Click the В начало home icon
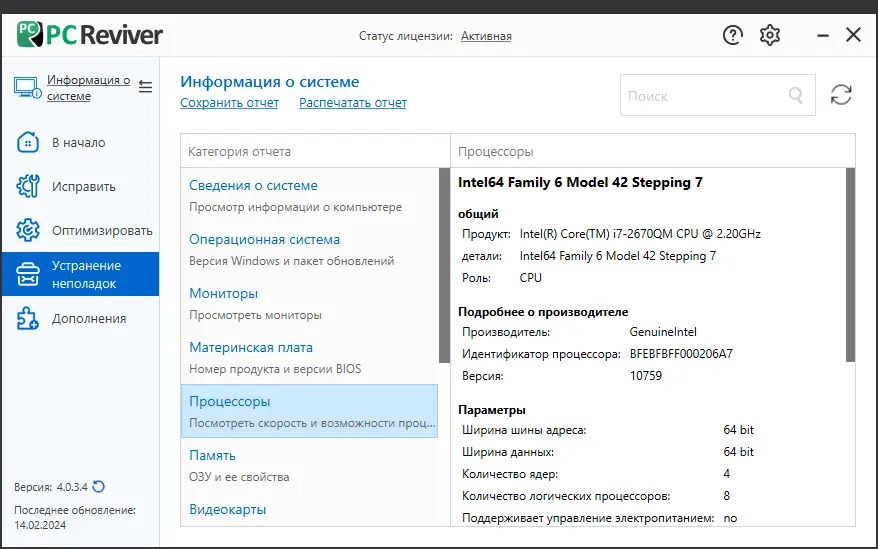The height and width of the screenshot is (549, 878). (x=29, y=142)
